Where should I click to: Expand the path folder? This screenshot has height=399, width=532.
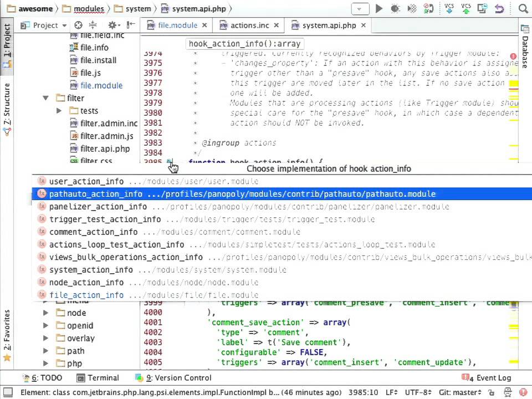(x=46, y=351)
